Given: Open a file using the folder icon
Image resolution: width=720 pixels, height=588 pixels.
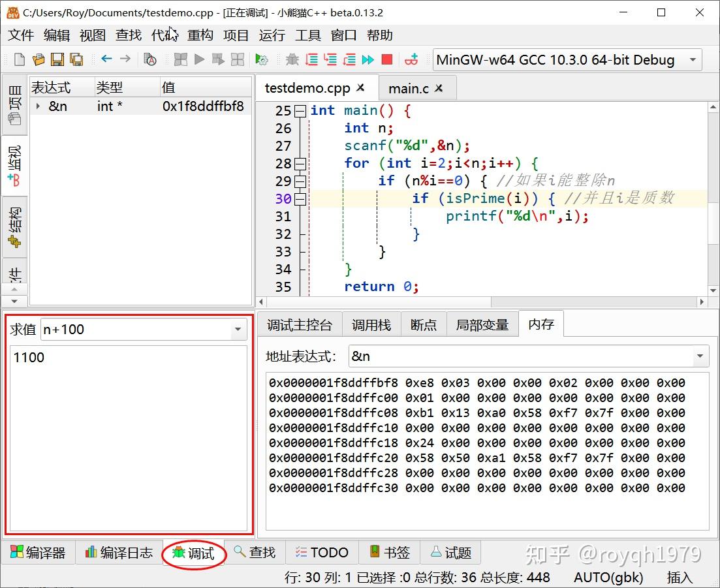Looking at the screenshot, I should pos(39,60).
